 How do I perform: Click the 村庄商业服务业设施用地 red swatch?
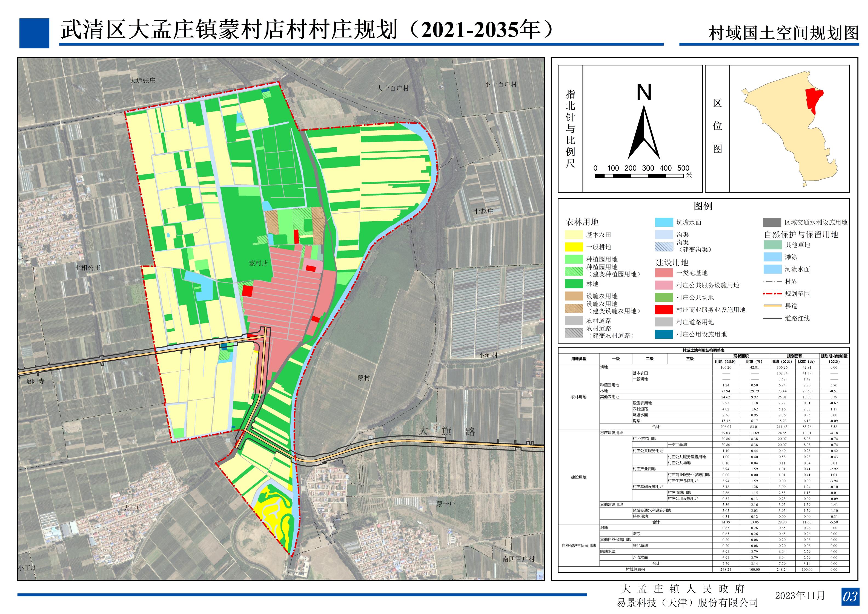coord(664,310)
